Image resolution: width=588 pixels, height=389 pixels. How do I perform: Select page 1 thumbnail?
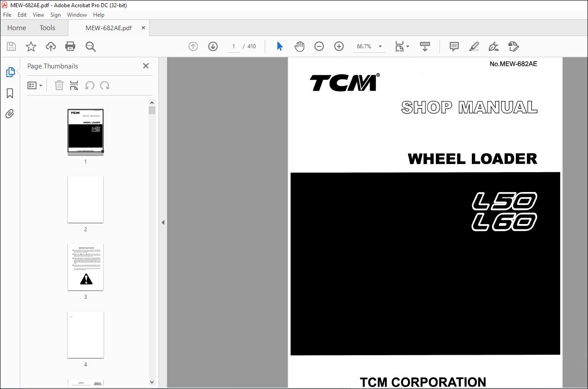pos(86,131)
